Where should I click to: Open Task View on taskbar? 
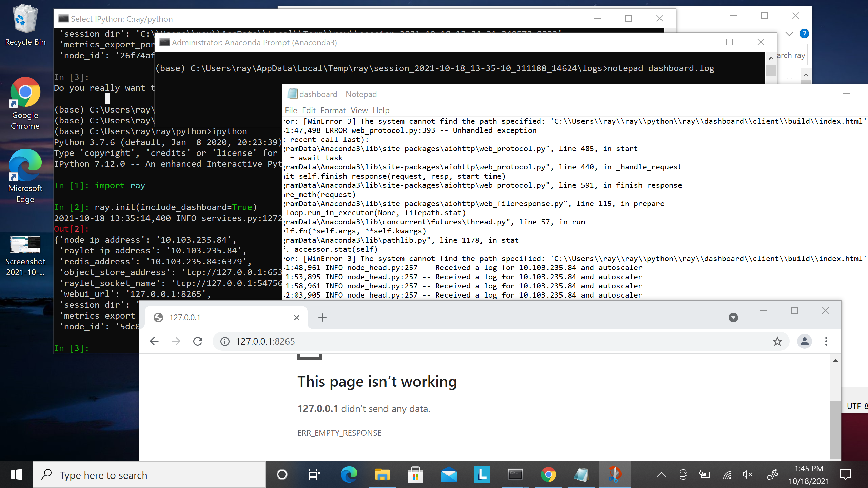(314, 475)
